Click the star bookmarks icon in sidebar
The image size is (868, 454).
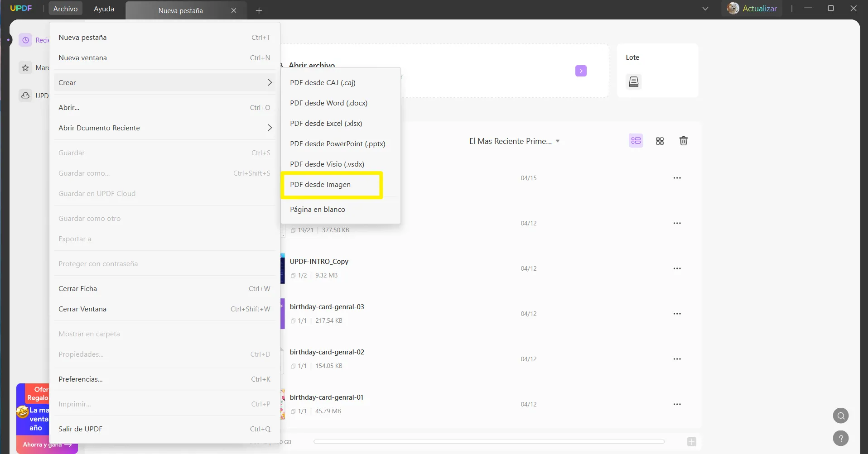click(x=26, y=68)
